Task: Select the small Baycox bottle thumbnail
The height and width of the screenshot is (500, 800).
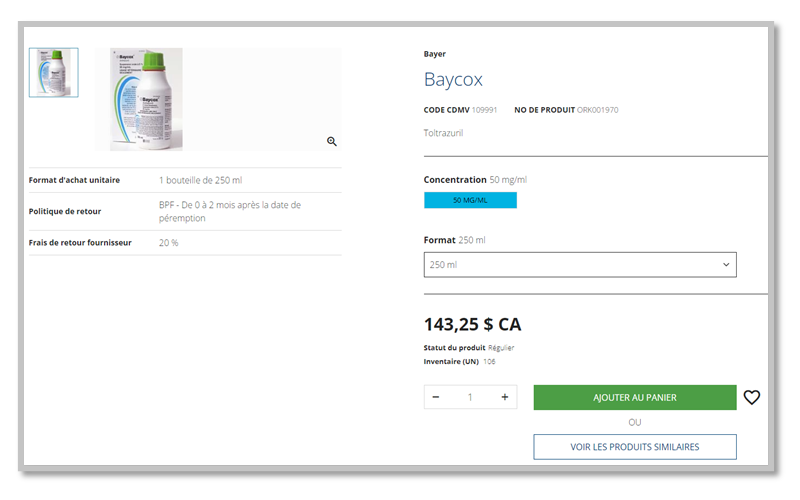Action: (x=54, y=73)
